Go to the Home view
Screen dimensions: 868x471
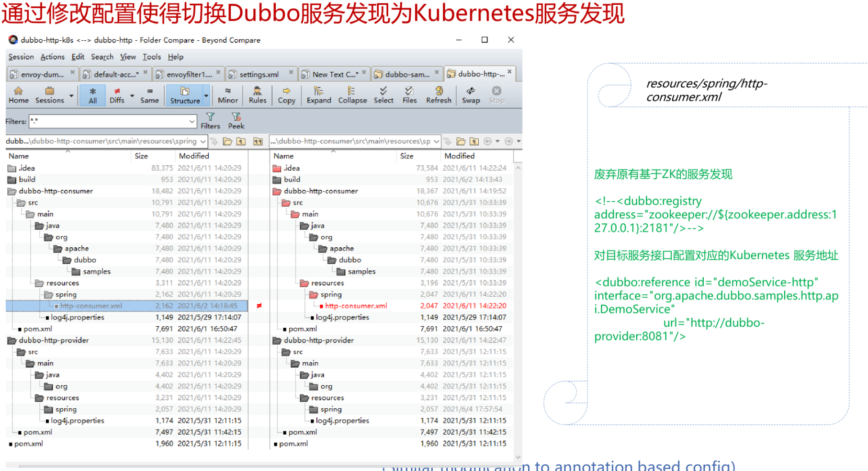click(18, 95)
